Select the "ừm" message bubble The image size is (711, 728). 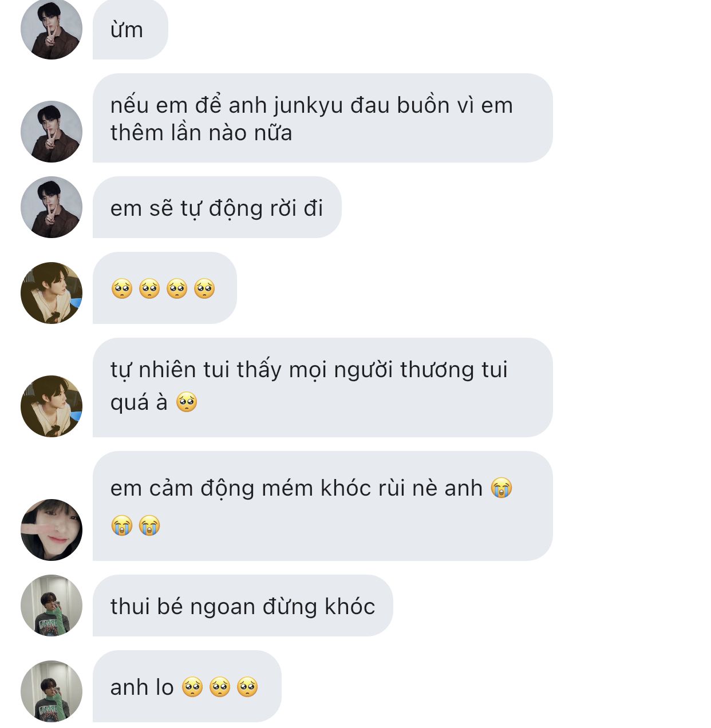click(131, 29)
